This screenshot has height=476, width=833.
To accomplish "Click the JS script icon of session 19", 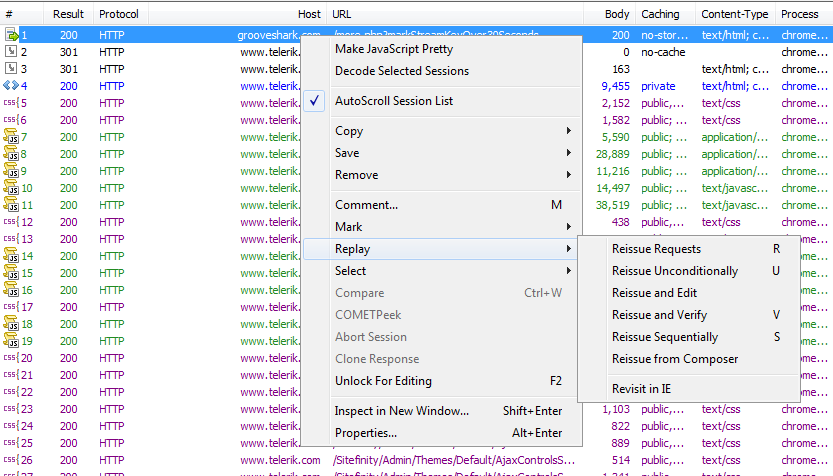I will point(11,341).
